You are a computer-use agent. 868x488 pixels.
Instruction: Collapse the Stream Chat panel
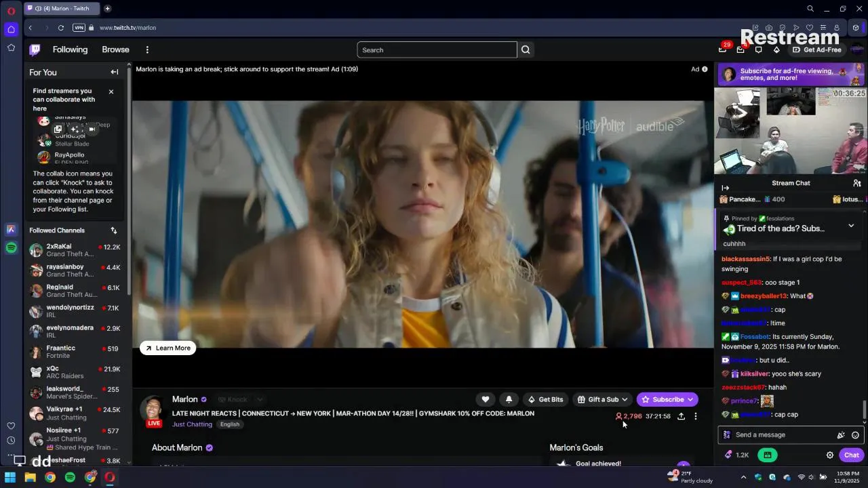725,188
